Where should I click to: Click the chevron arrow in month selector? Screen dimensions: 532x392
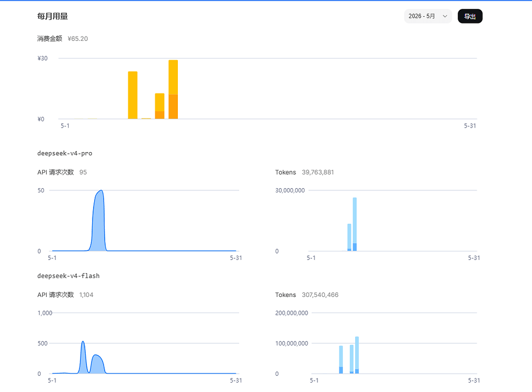point(445,16)
